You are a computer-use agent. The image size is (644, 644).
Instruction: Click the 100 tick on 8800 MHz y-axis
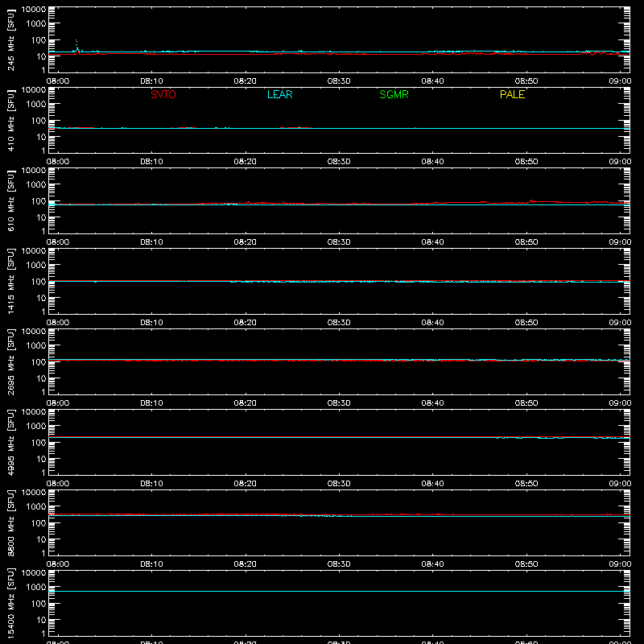[x=39, y=523]
